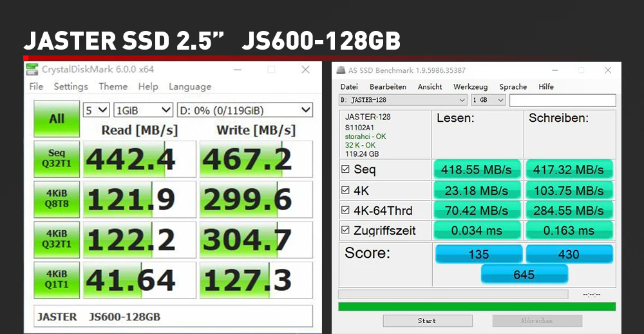The image size is (644, 334).
Task: Toggle the Seq test checkbox
Action: tap(345, 169)
